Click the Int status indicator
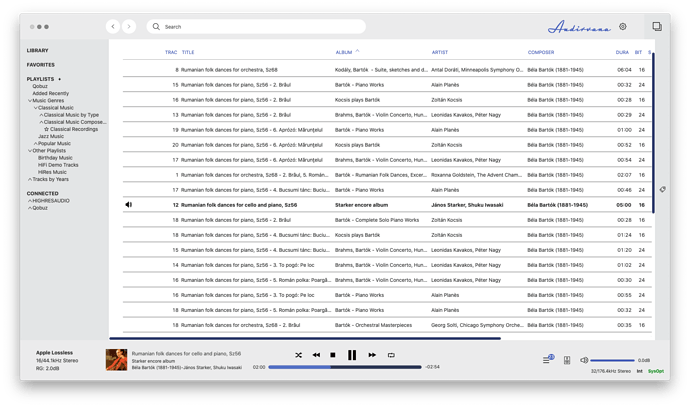The height and width of the screenshot is (406, 690). pos(639,371)
